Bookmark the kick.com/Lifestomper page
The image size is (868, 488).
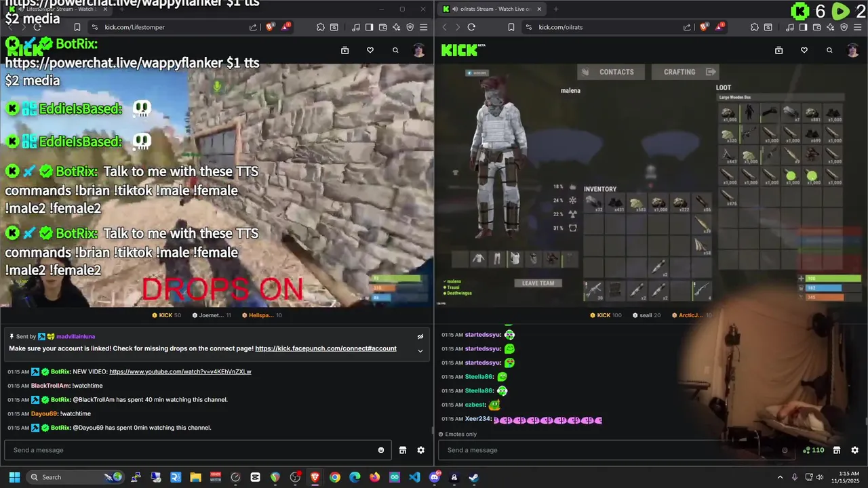(x=77, y=27)
